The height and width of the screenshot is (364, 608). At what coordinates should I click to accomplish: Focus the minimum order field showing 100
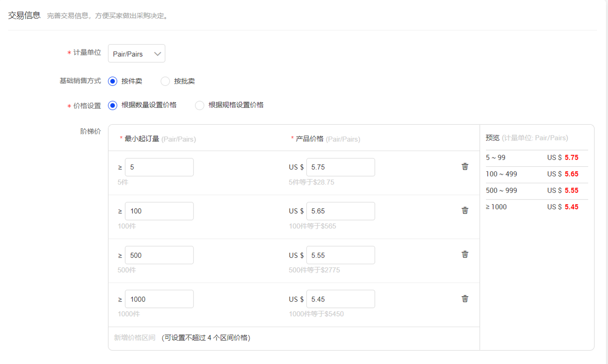pos(159,211)
